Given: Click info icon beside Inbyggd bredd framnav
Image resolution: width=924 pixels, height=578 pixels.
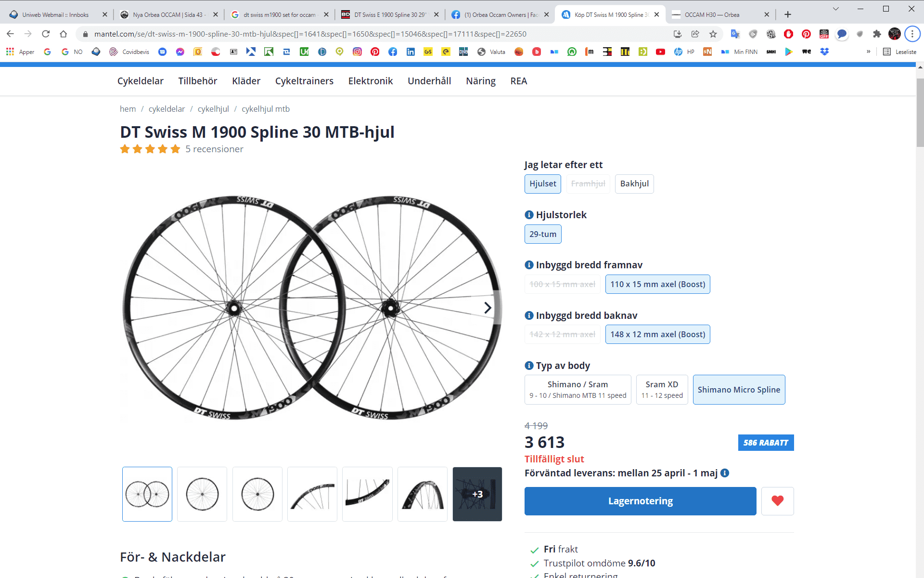Looking at the screenshot, I should coord(529,265).
